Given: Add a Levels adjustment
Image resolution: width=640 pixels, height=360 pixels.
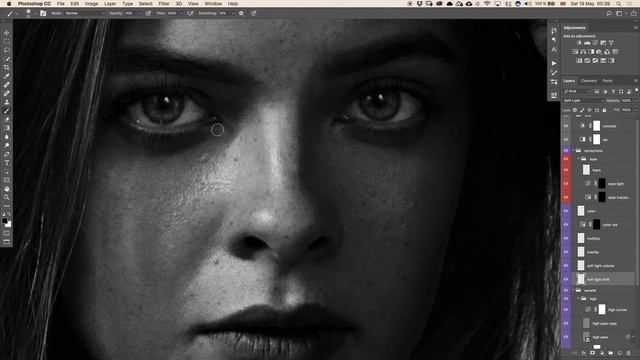Looking at the screenshot, I should tap(587, 43).
